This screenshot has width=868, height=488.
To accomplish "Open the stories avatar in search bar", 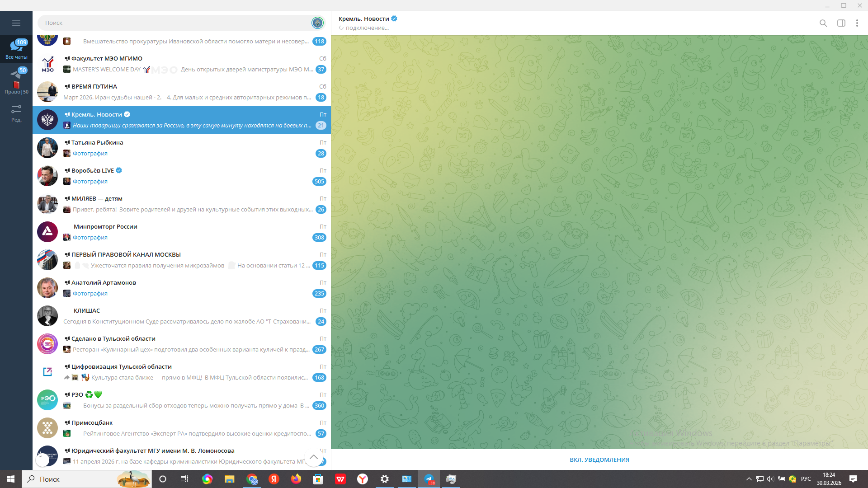I will (x=317, y=23).
